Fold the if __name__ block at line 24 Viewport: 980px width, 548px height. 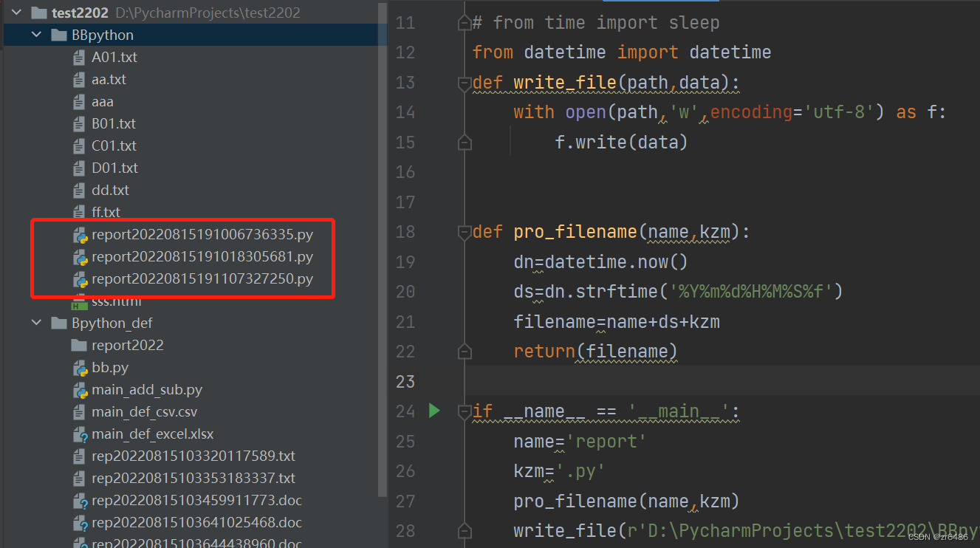pos(465,411)
